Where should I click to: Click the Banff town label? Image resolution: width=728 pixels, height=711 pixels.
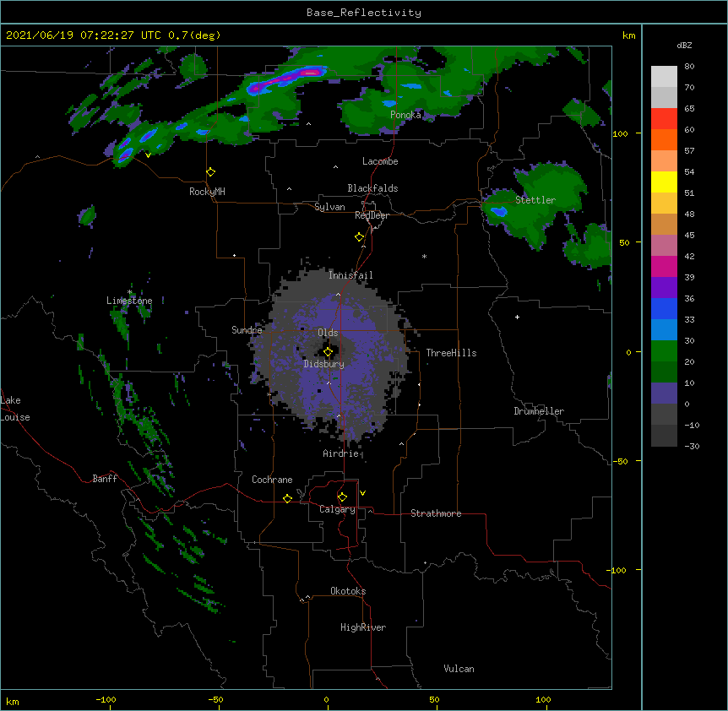point(105,479)
